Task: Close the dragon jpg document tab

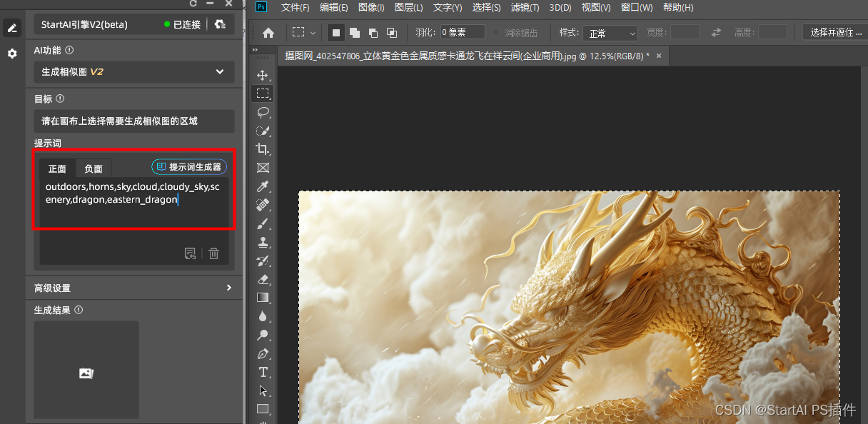Action: click(x=658, y=55)
